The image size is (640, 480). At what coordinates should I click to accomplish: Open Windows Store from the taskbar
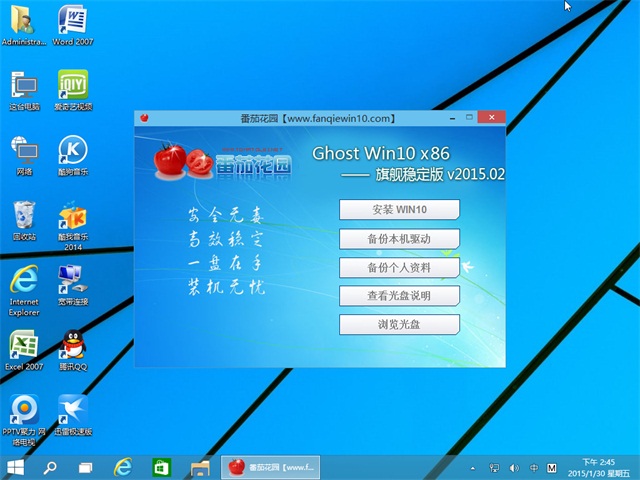[160, 467]
